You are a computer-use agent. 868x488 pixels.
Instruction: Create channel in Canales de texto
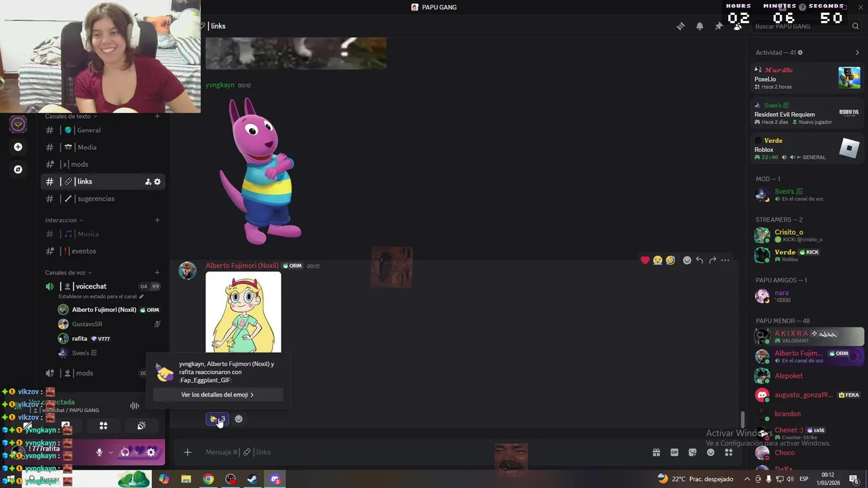point(157,117)
